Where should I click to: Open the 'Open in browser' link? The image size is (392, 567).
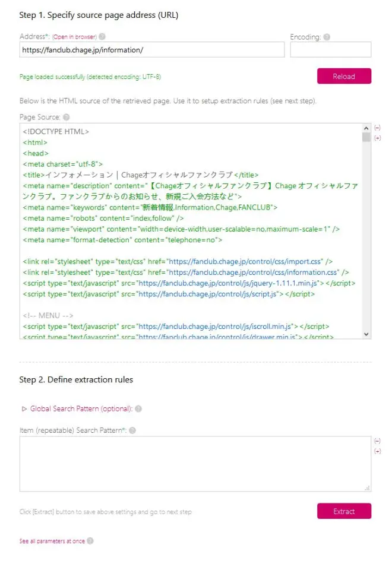[x=74, y=37]
